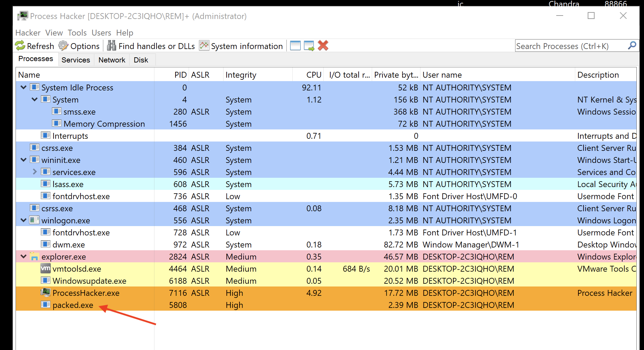Click the winlogon.exe process icon

tap(34, 220)
